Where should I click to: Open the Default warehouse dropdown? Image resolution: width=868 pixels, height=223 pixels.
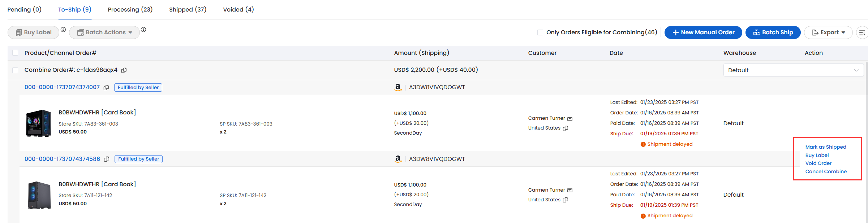793,70
